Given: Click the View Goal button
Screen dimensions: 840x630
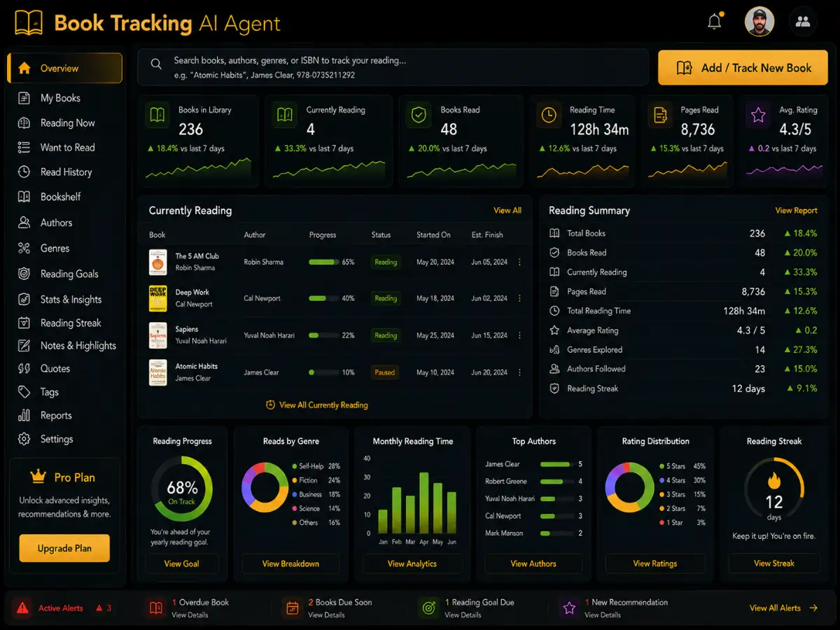Looking at the screenshot, I should click(182, 563).
